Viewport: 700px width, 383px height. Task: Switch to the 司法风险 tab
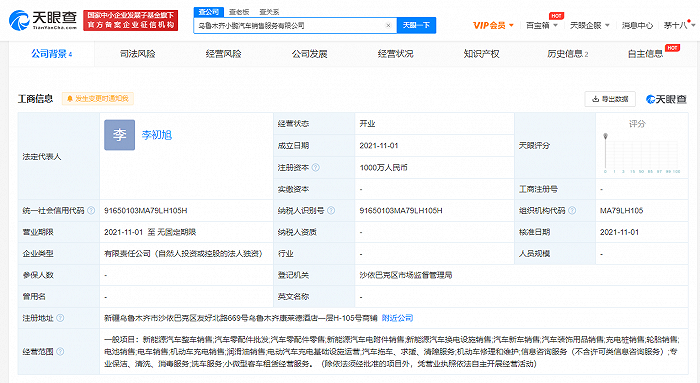point(138,54)
